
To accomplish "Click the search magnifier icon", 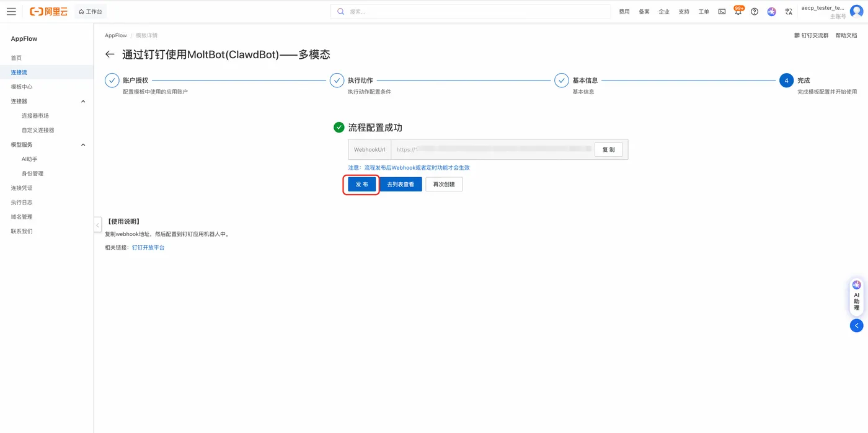I will (341, 11).
